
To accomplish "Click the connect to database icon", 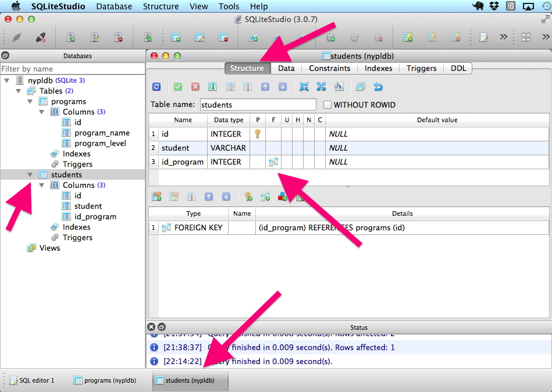I will coord(16,38).
